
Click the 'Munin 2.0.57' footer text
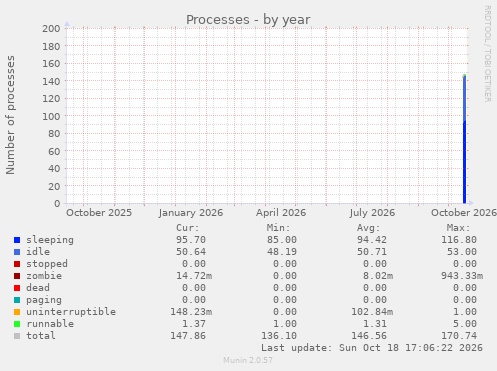click(248, 360)
